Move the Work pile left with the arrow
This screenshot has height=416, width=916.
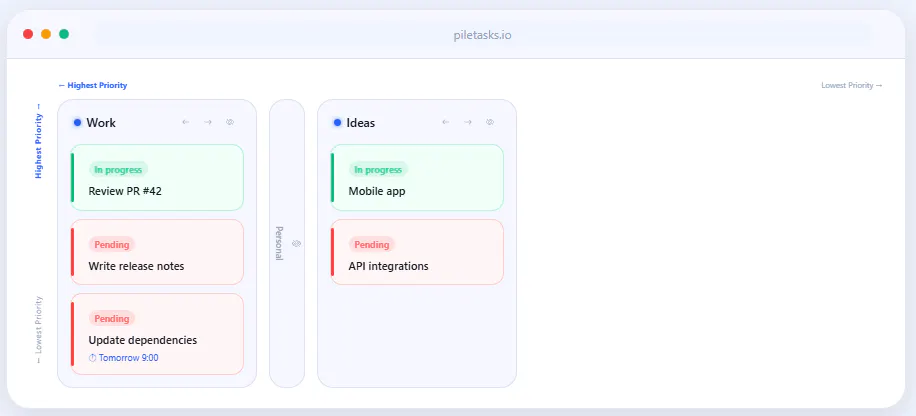[x=186, y=123]
